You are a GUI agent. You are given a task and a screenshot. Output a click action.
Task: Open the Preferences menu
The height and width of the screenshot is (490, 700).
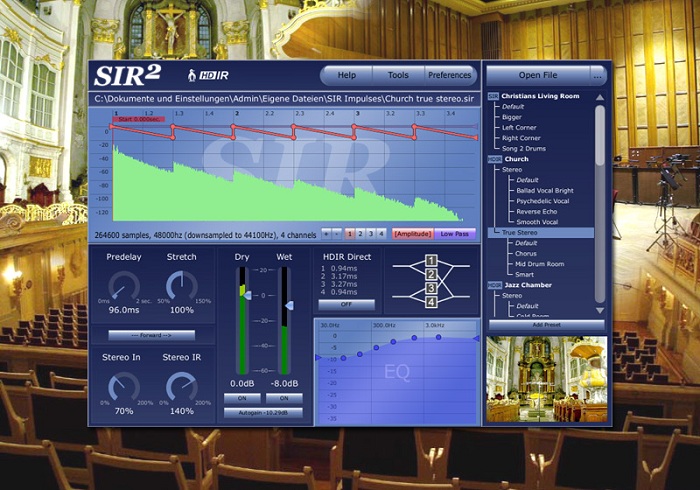450,75
